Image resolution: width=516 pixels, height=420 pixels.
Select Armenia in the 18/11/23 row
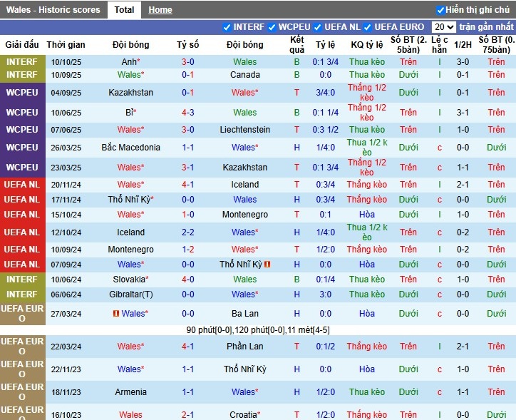(x=130, y=392)
